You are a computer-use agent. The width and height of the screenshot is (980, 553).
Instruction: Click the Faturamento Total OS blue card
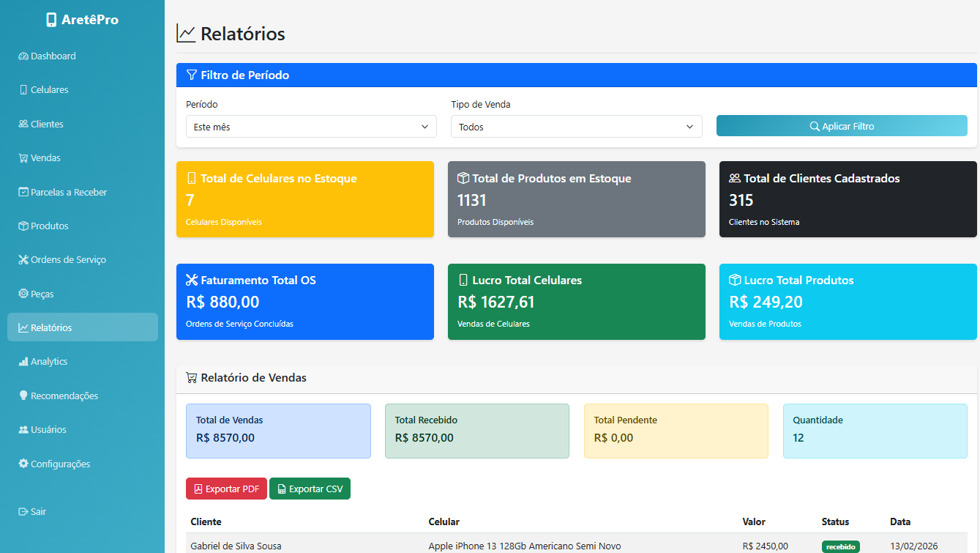pyautogui.click(x=304, y=302)
